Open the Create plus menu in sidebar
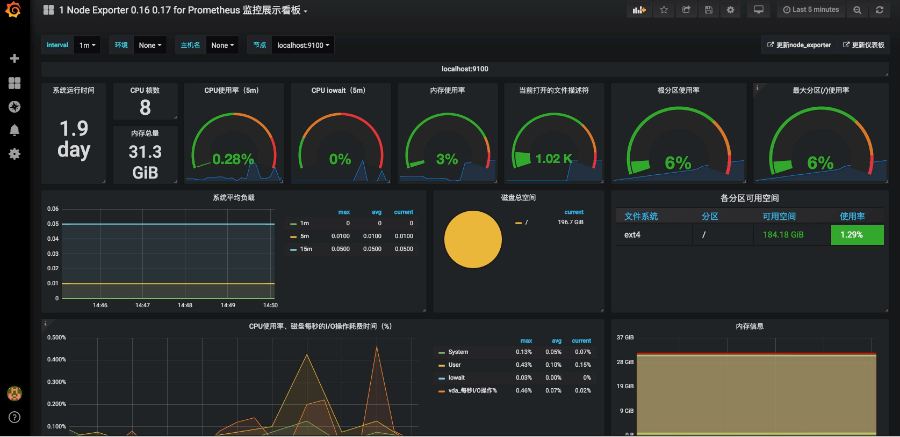The width and height of the screenshot is (900, 437). (14, 59)
